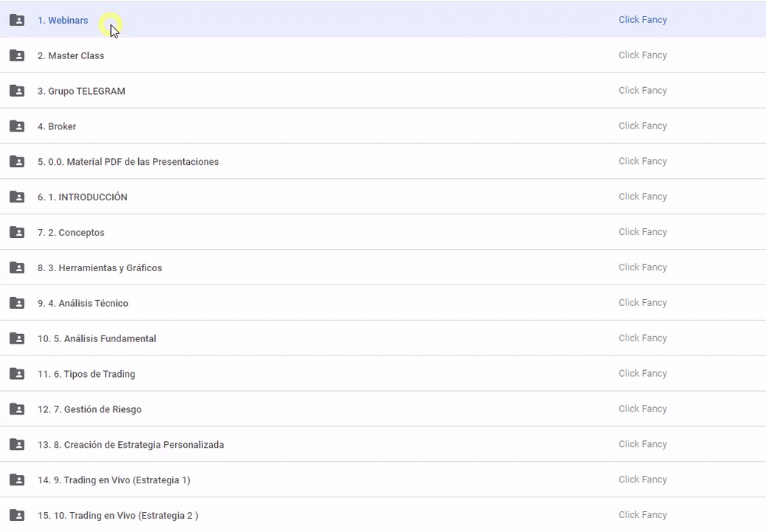This screenshot has width=766, height=532.
Task: Click the shared folder icon beside Webinars
Action: [x=17, y=21]
